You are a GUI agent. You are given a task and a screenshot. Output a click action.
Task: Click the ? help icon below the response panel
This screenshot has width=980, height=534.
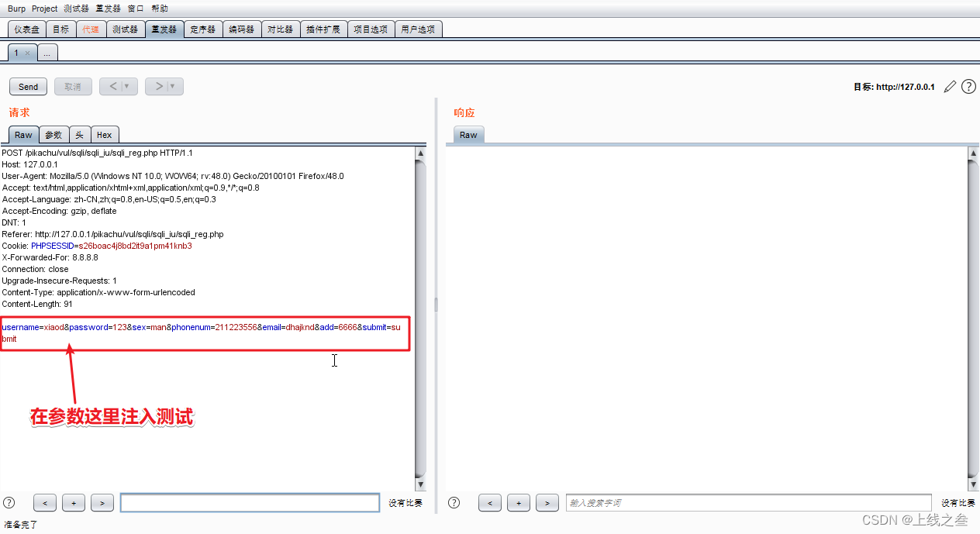[x=454, y=502]
